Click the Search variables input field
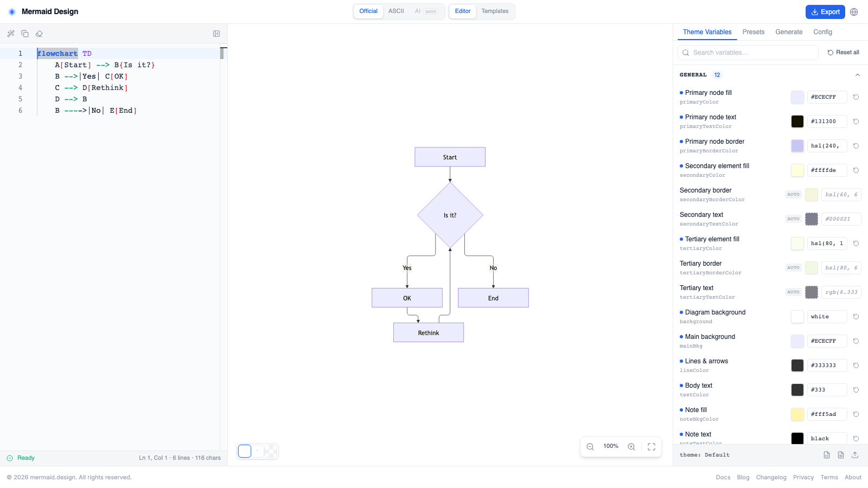The width and height of the screenshot is (868, 488). 748,53
